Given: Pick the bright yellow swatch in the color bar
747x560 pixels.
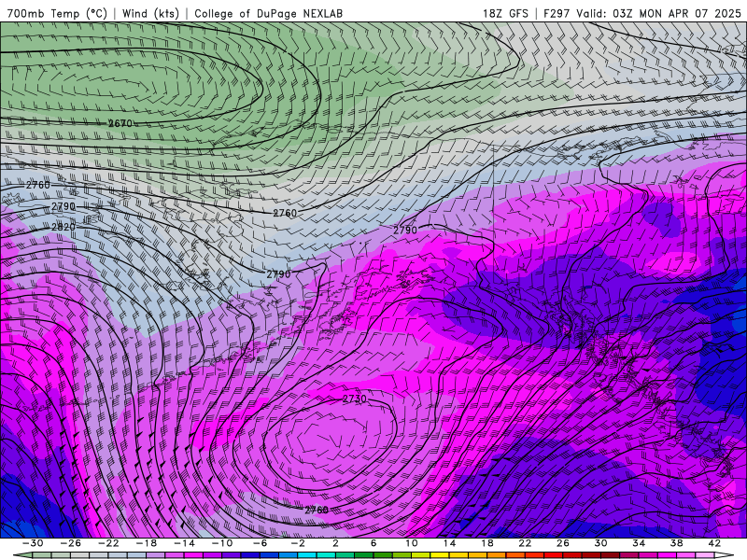Looking at the screenshot, I should tap(440, 555).
